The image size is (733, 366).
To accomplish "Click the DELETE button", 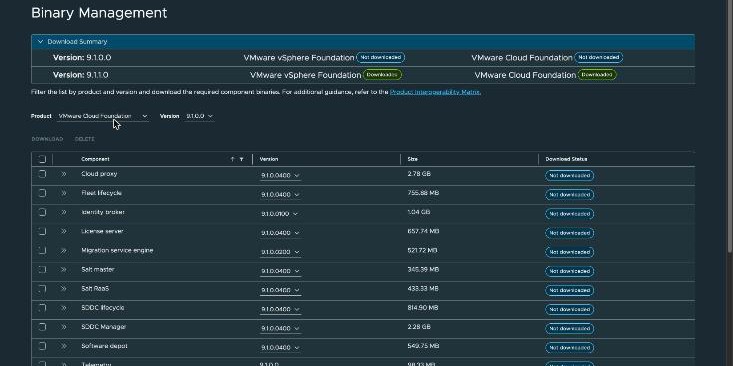I will [x=85, y=139].
